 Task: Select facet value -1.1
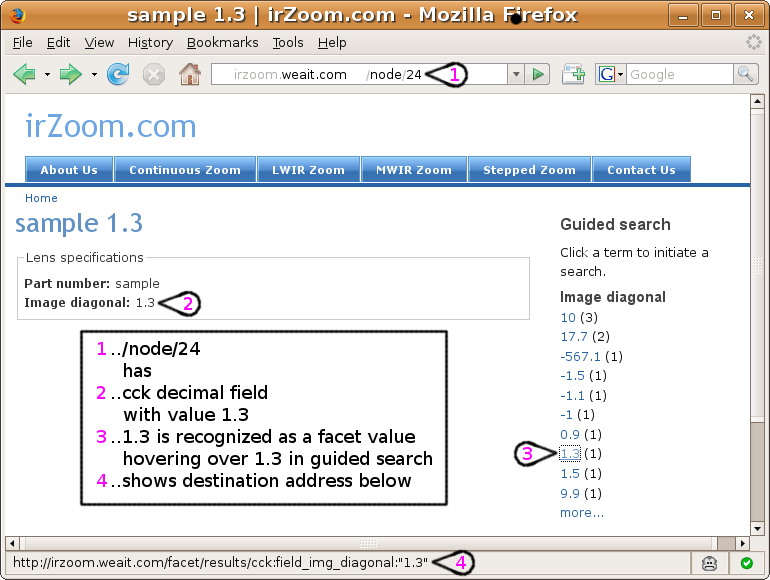point(572,395)
